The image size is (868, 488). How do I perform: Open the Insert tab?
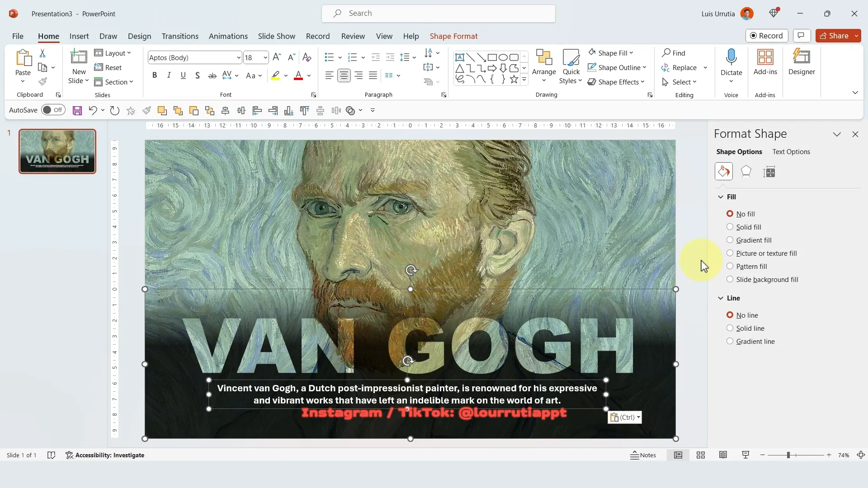click(79, 36)
